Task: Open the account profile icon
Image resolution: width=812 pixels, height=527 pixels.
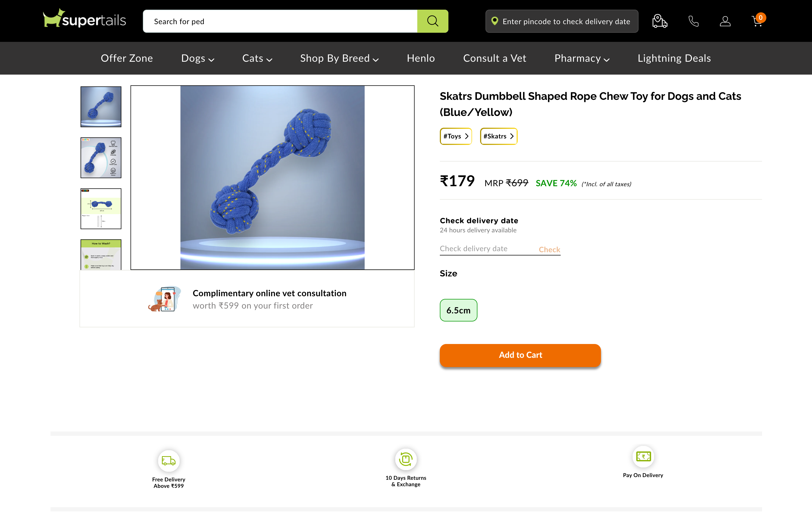Action: (x=725, y=21)
